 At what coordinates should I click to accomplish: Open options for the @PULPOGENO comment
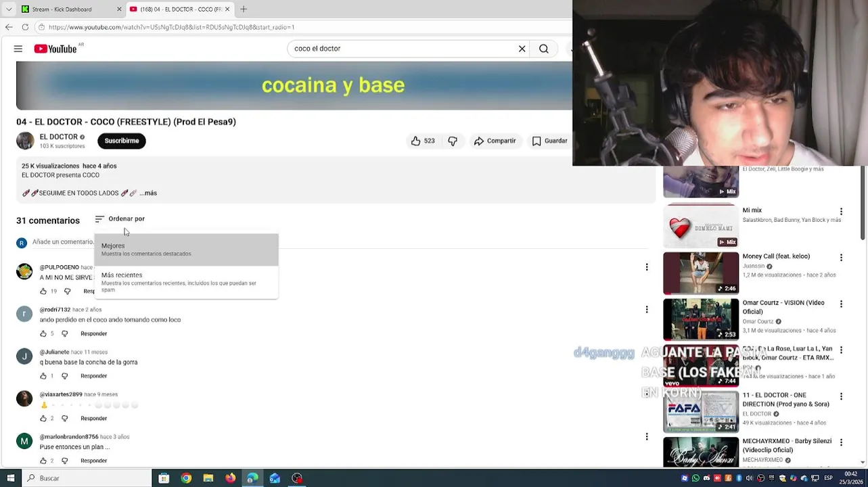(x=647, y=267)
